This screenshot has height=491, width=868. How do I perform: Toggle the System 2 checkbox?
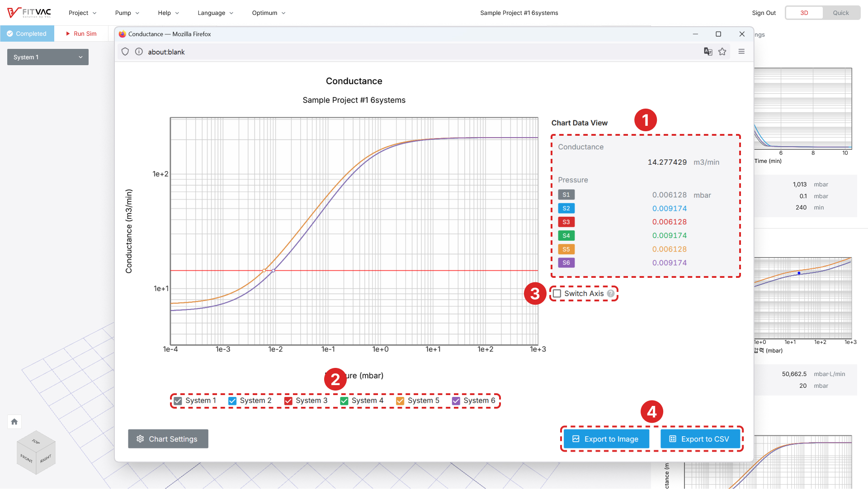tap(232, 401)
